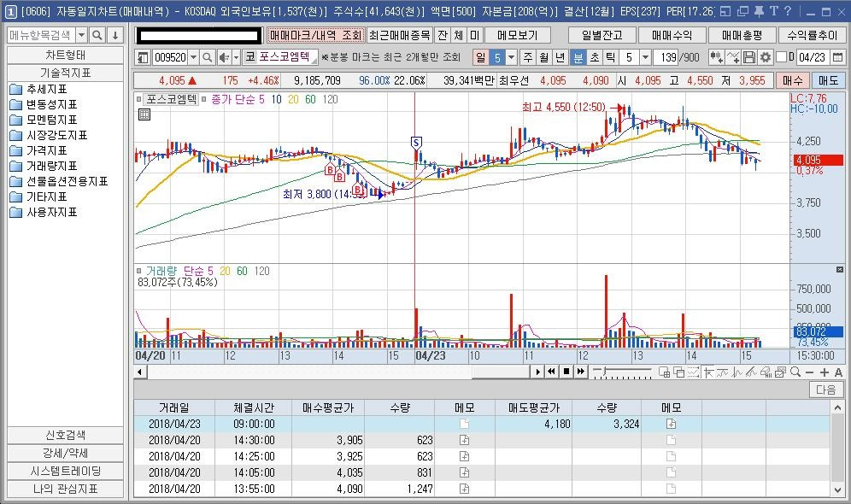The height and width of the screenshot is (504, 851).
Task: Open the data table grid icon on chart
Action: tap(144, 114)
